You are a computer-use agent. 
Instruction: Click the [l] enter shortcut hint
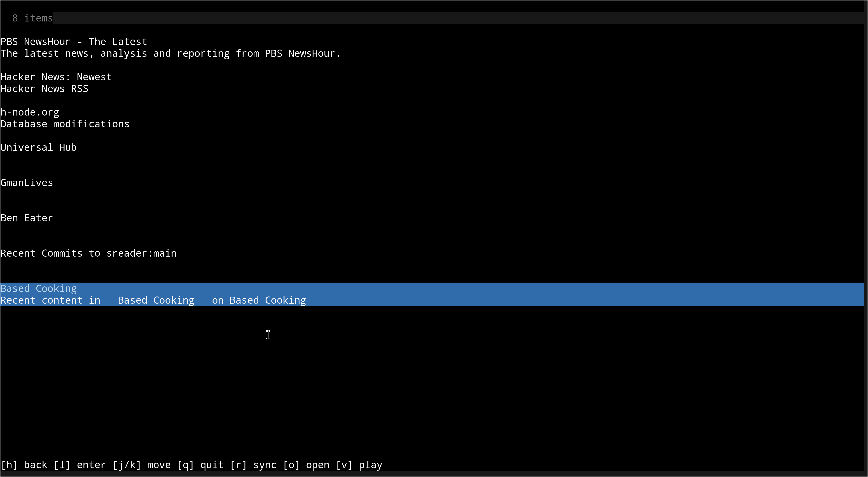coord(80,465)
